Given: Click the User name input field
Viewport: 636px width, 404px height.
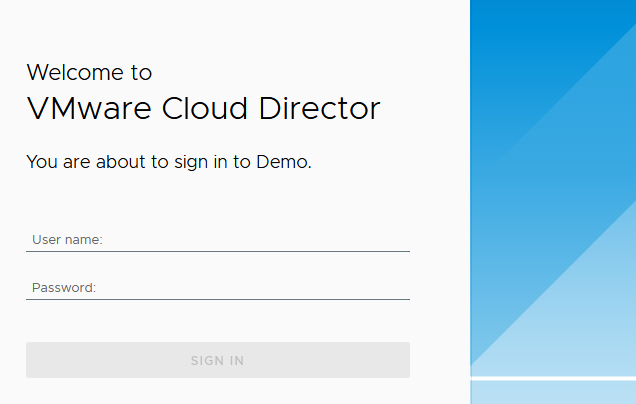Looking at the screenshot, I should pos(217,239).
